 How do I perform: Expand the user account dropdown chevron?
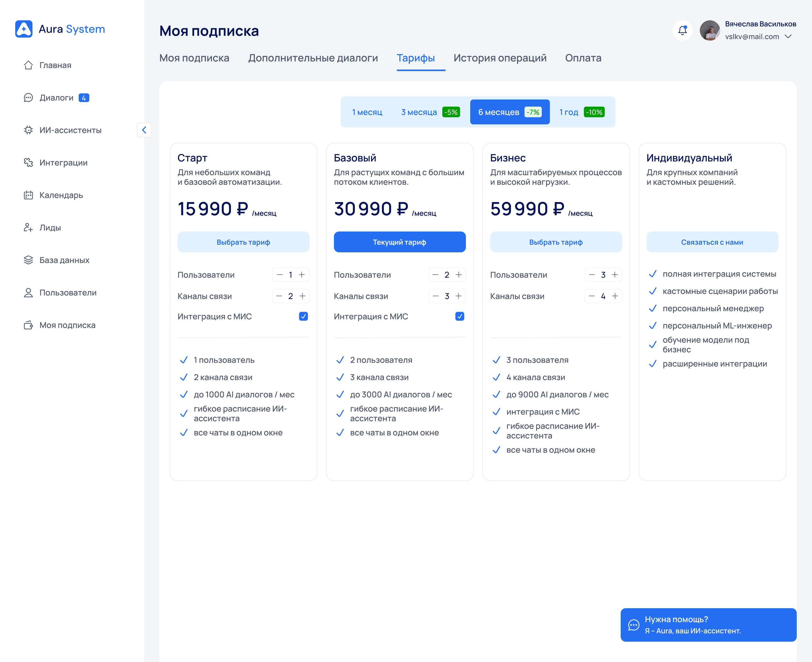pos(788,37)
